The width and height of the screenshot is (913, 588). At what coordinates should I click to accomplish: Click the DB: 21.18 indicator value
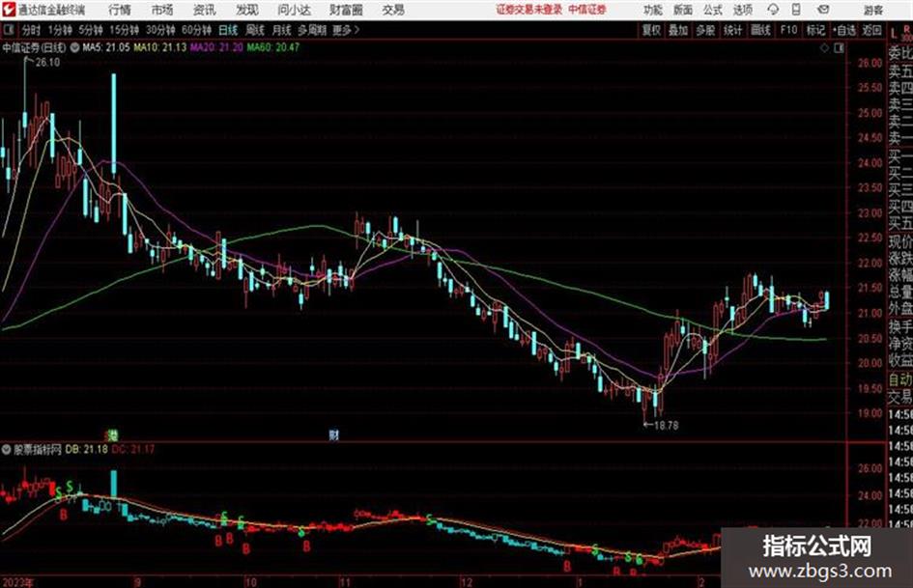[86, 449]
